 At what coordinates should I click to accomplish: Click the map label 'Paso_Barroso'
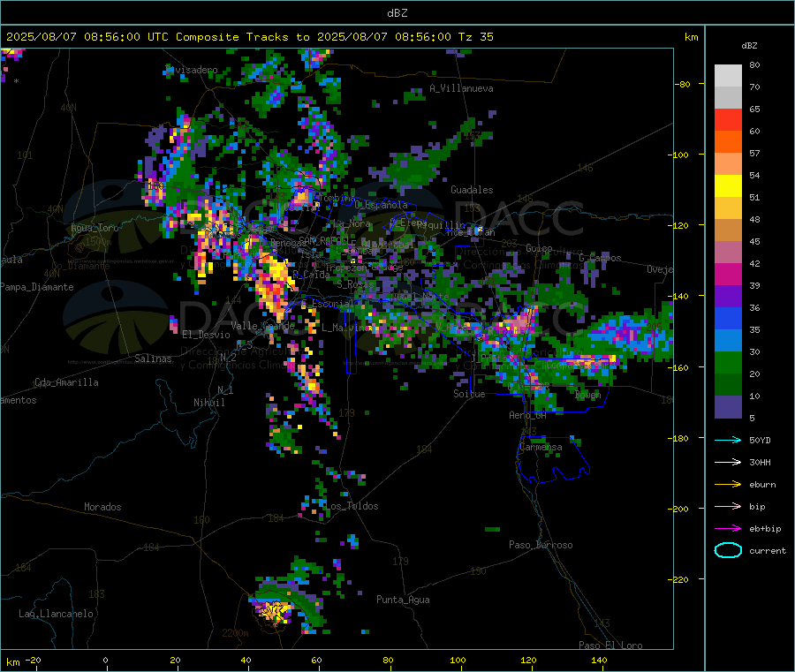coord(541,545)
